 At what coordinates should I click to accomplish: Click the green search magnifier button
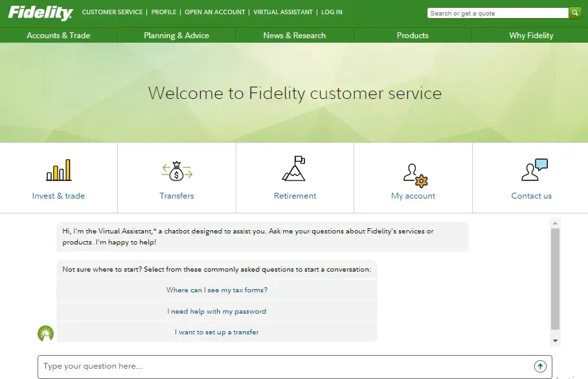pos(574,13)
